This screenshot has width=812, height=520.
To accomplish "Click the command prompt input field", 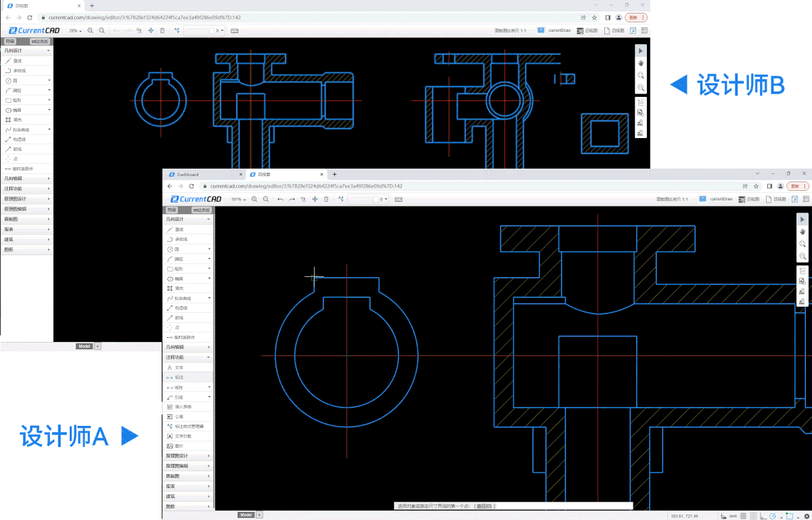I will (x=562, y=506).
